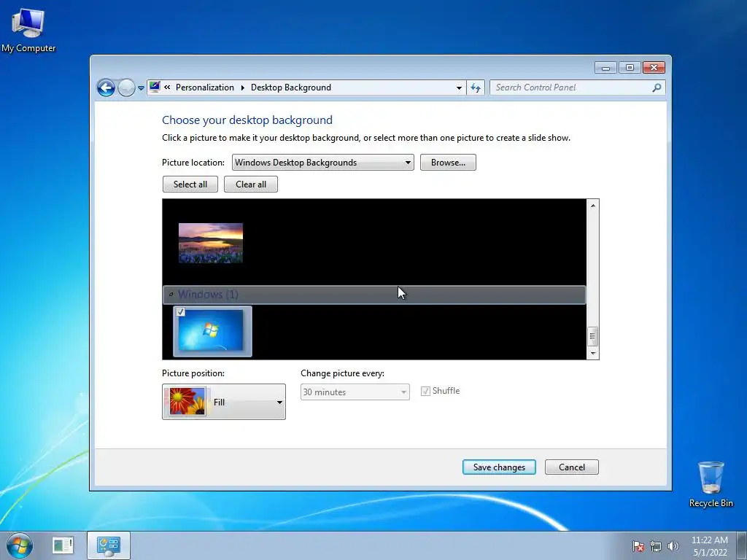Click the Show desktop strip beside the taskbar clock
The height and width of the screenshot is (560, 747).
click(x=742, y=545)
